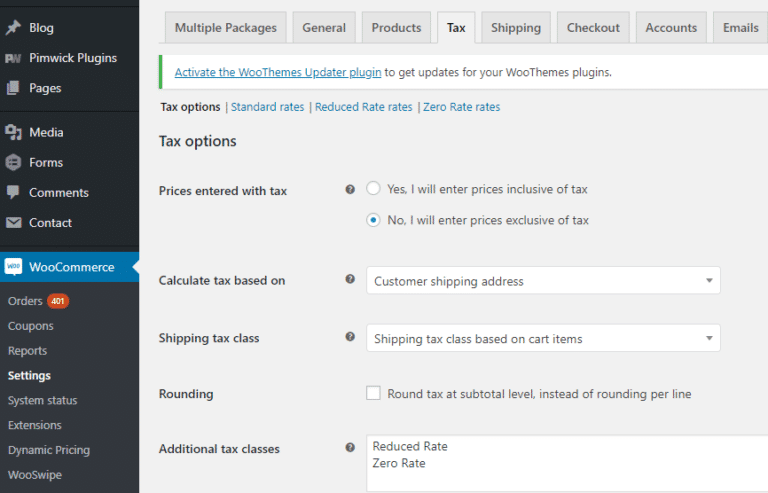
Task: Open System status in sidebar
Action: [43, 400]
